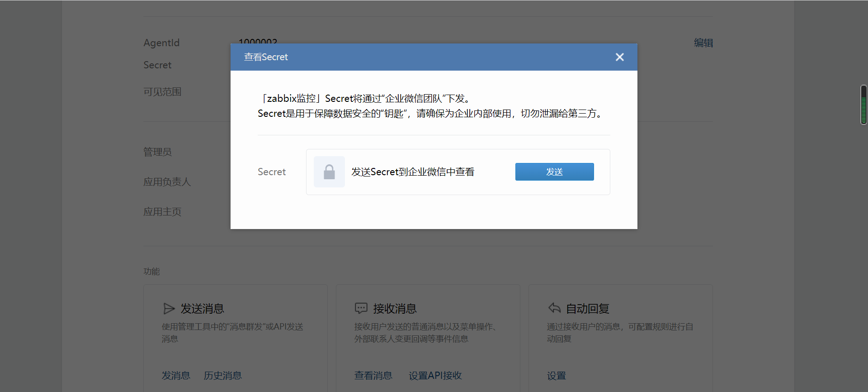The height and width of the screenshot is (392, 868).
Task: Click the 接收消息 chat bubble icon
Action: tap(361, 309)
